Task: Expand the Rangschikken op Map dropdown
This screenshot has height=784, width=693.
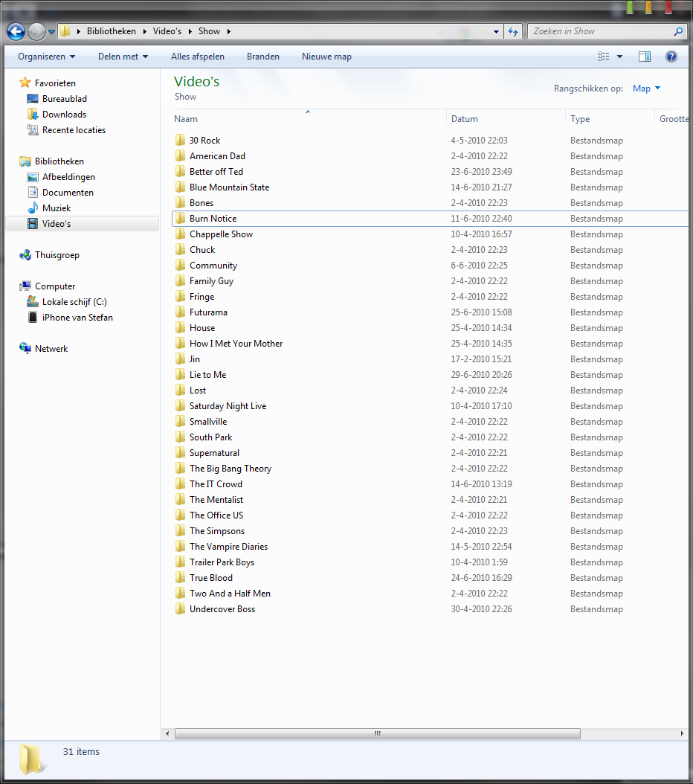Action: (647, 89)
